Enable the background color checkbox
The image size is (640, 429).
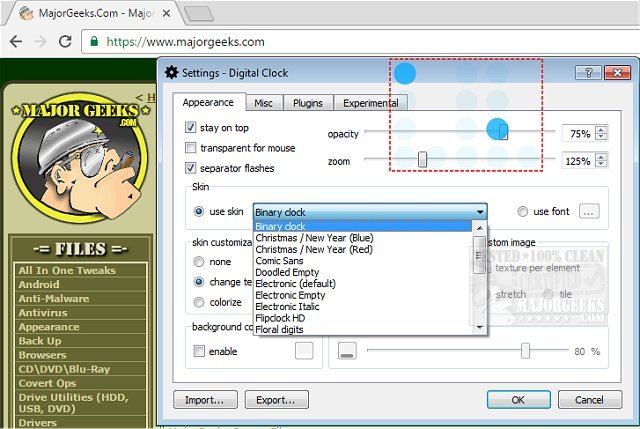click(199, 351)
